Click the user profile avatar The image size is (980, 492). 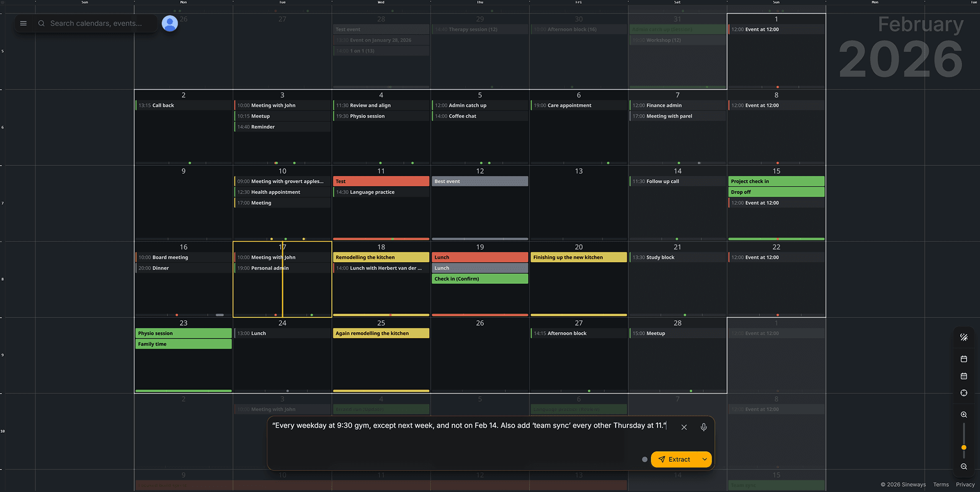click(x=169, y=23)
